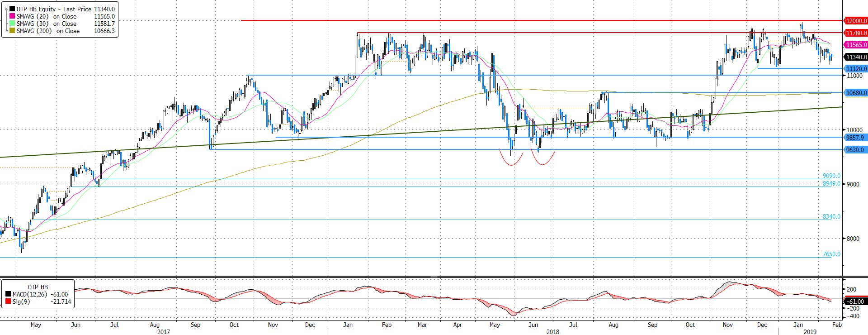868x335 pixels.
Task: Click the Aug 2017 month label
Action: [155, 325]
